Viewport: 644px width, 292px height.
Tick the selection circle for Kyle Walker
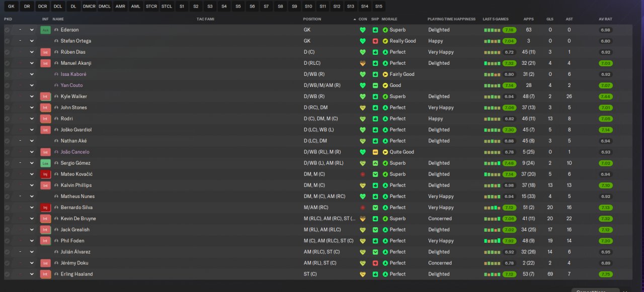(x=7, y=96)
